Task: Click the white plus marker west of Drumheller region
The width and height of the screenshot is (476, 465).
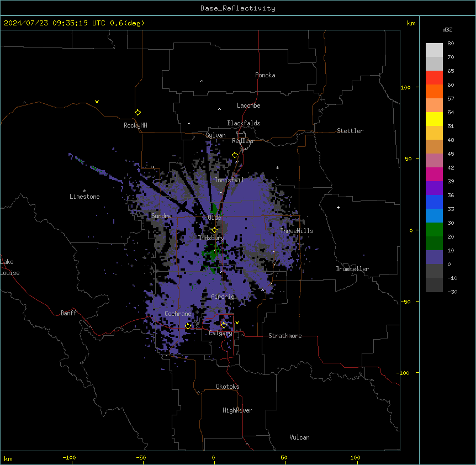Action: click(338, 207)
